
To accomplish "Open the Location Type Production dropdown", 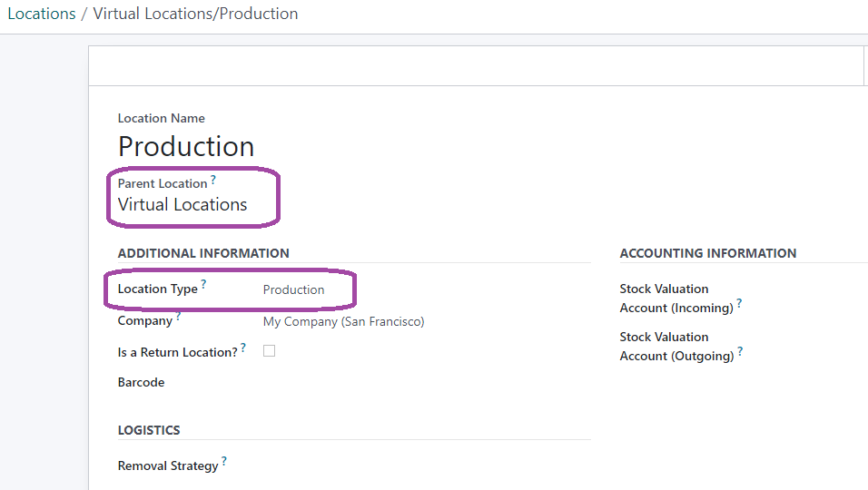I will coord(293,289).
